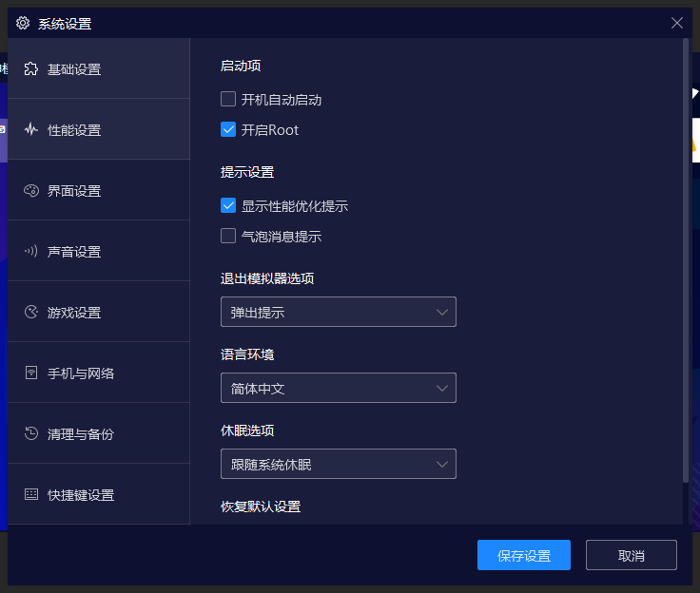Screen dimensions: 700x593
Task: Click the pulse icon for 性能设置
Action: (31, 129)
